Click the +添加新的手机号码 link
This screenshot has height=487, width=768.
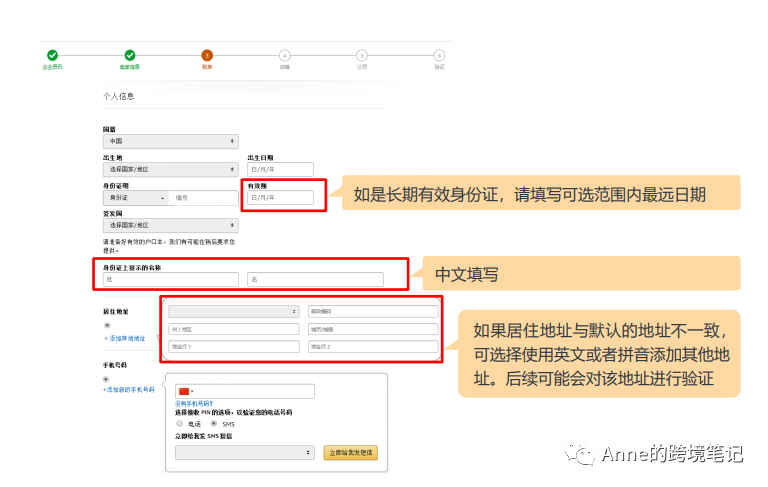pos(129,390)
